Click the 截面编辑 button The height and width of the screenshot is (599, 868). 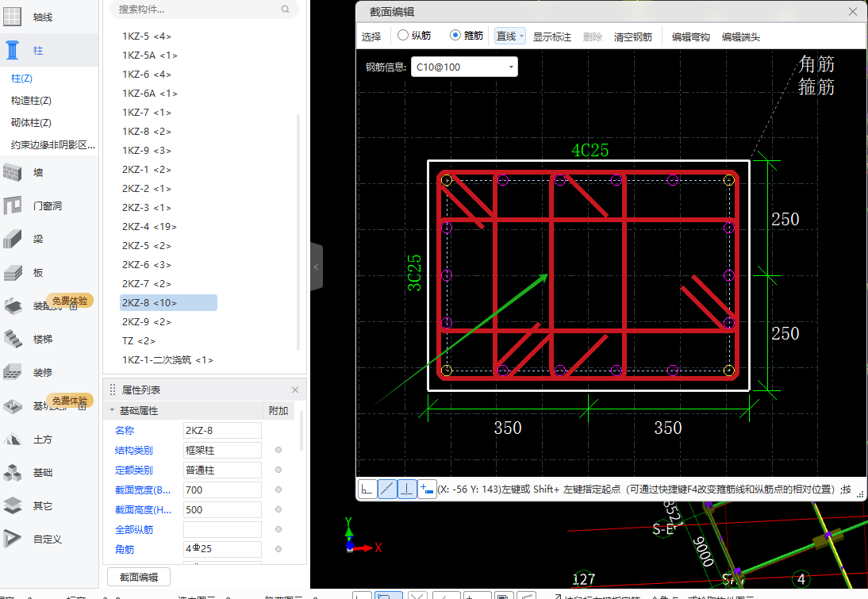click(138, 577)
